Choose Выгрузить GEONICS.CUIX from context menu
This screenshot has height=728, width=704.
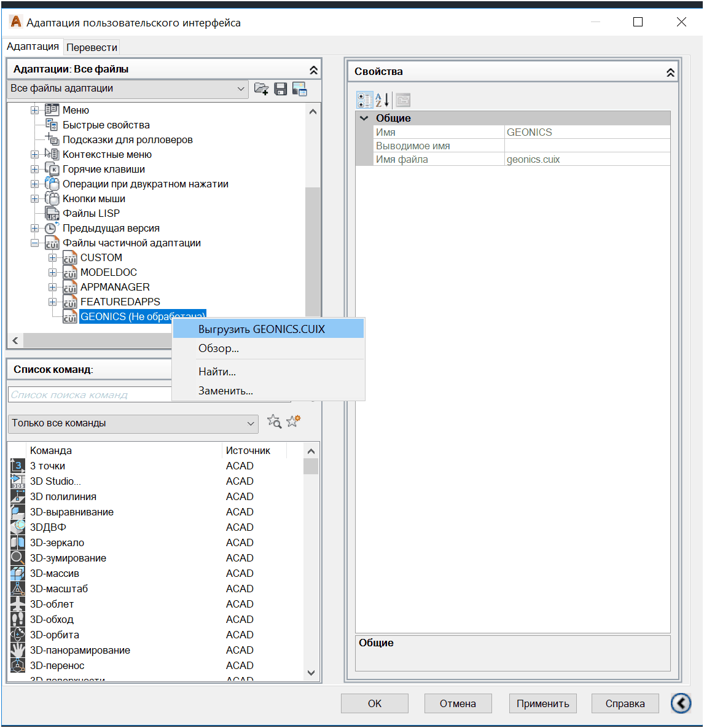[262, 329]
